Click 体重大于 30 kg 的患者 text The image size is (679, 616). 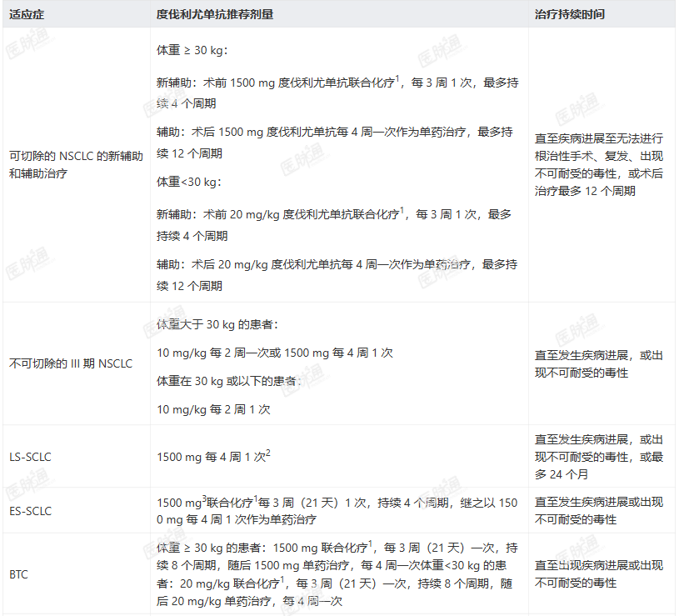(x=217, y=324)
